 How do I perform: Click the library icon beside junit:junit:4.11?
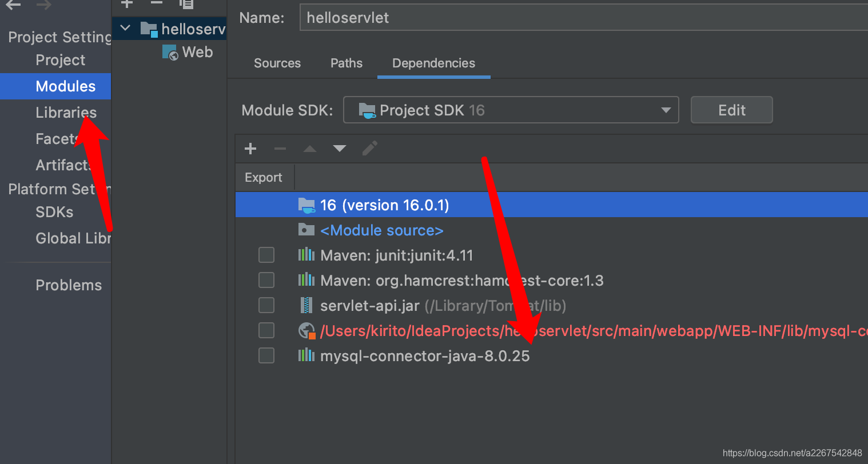(x=306, y=255)
